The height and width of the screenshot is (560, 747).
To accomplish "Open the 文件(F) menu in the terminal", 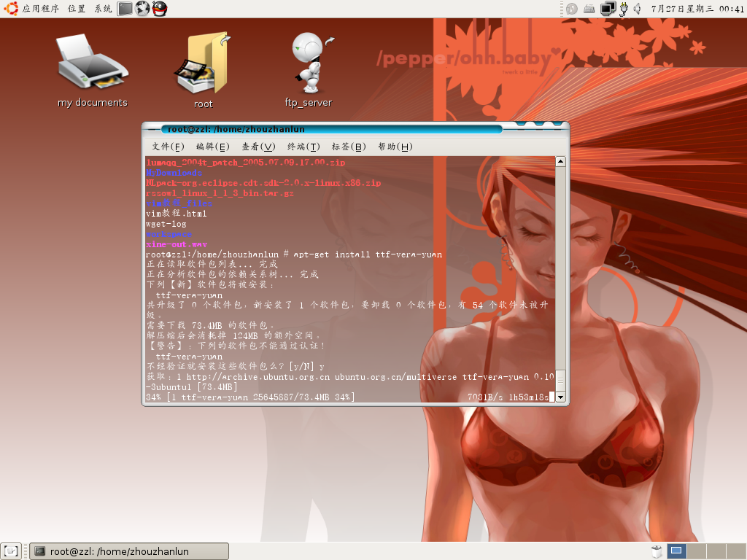I will 168,147.
